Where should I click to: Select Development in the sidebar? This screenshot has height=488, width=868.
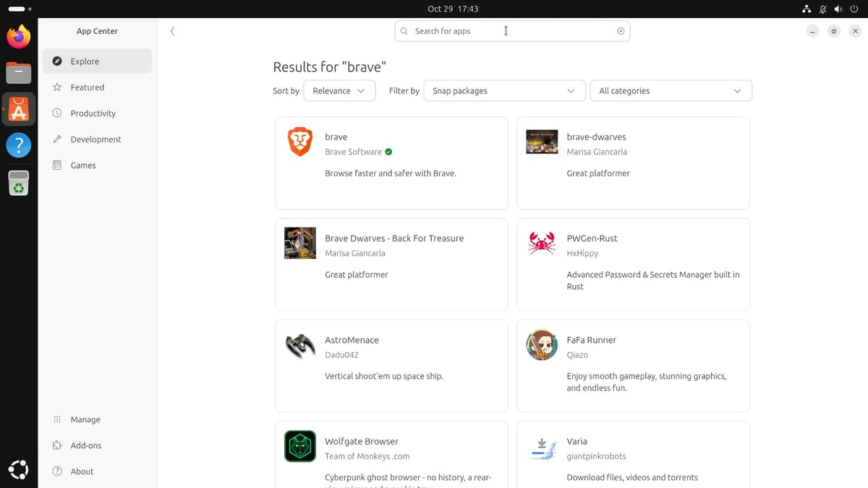97,140
